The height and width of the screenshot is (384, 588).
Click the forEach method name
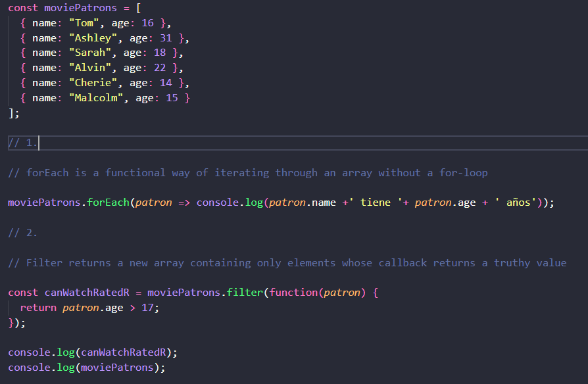click(108, 203)
